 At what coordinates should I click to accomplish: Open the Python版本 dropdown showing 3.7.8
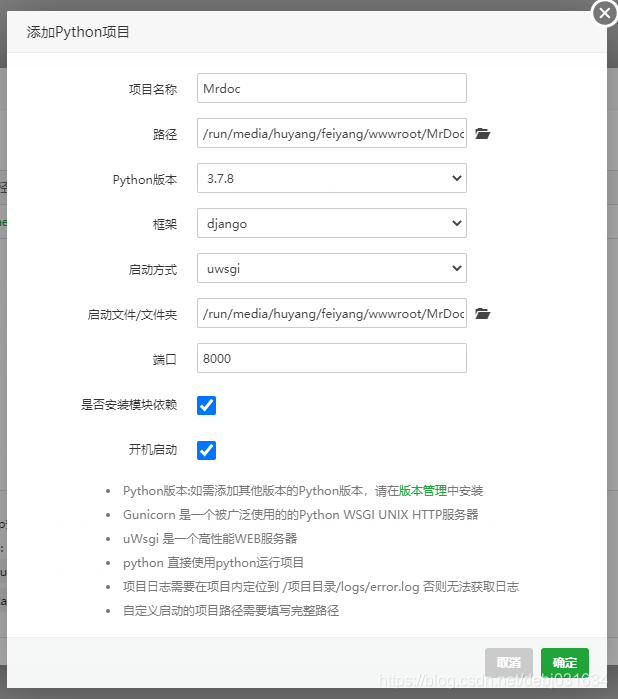pos(332,178)
